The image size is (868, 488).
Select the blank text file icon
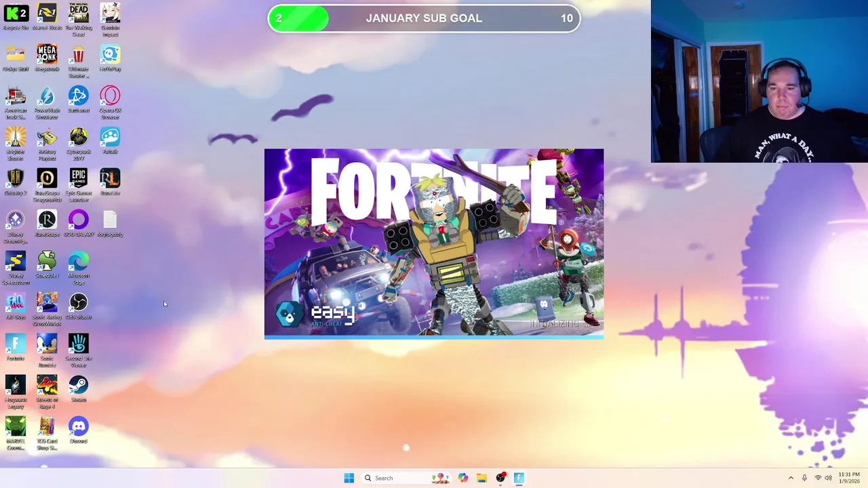point(110,224)
